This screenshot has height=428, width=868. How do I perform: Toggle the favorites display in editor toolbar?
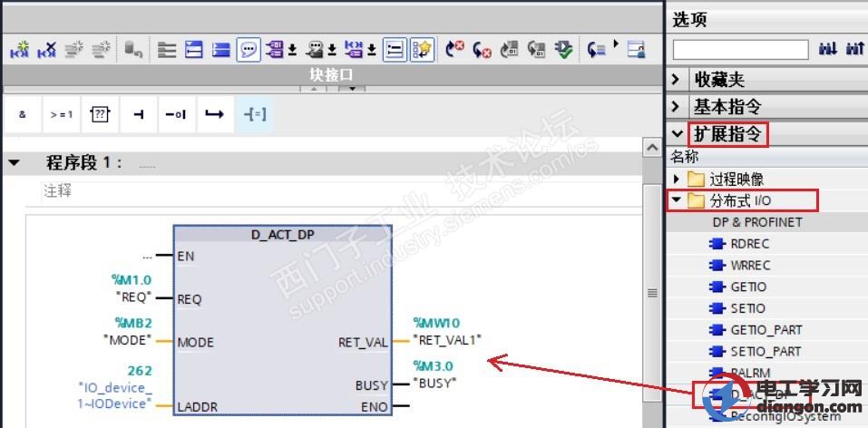pos(421,50)
